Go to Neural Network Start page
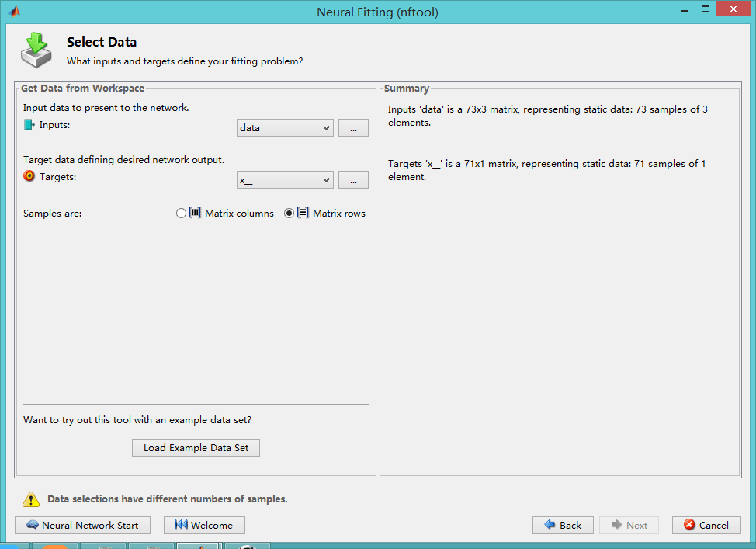The image size is (756, 549). tap(82, 525)
